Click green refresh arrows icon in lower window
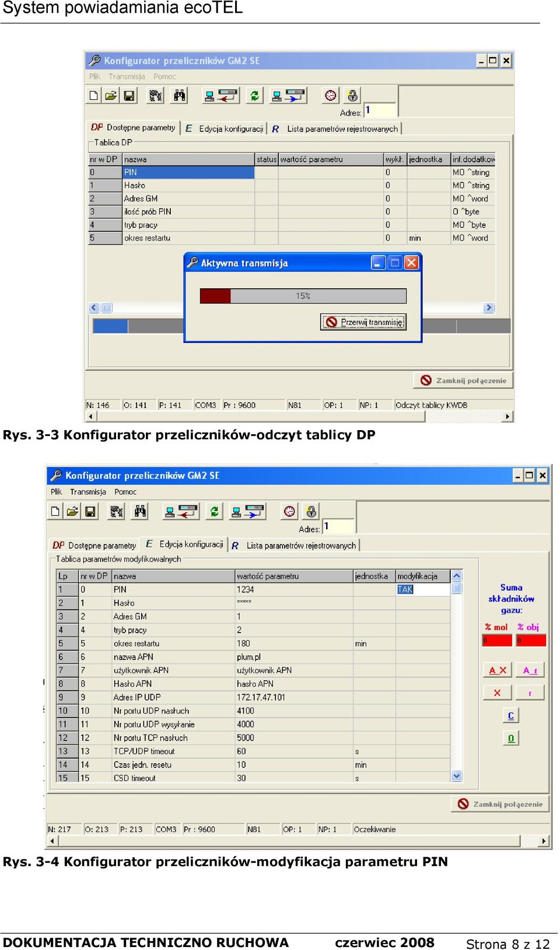Viewport: 560px width, 950px height. [x=215, y=511]
